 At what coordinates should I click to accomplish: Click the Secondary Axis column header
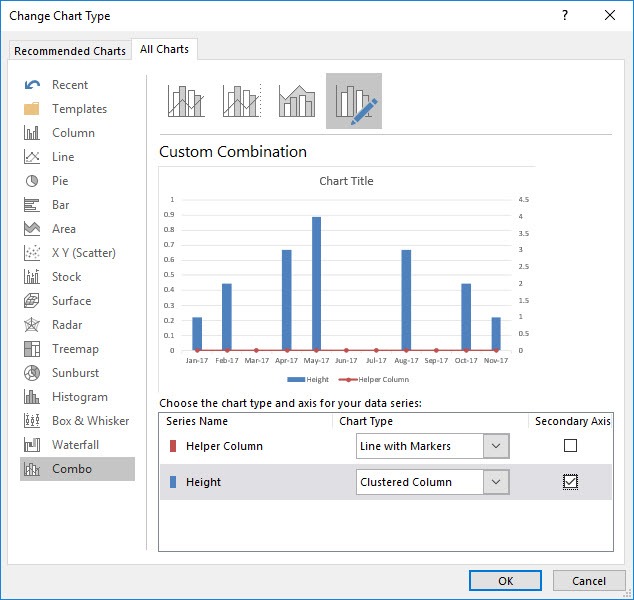(573, 421)
